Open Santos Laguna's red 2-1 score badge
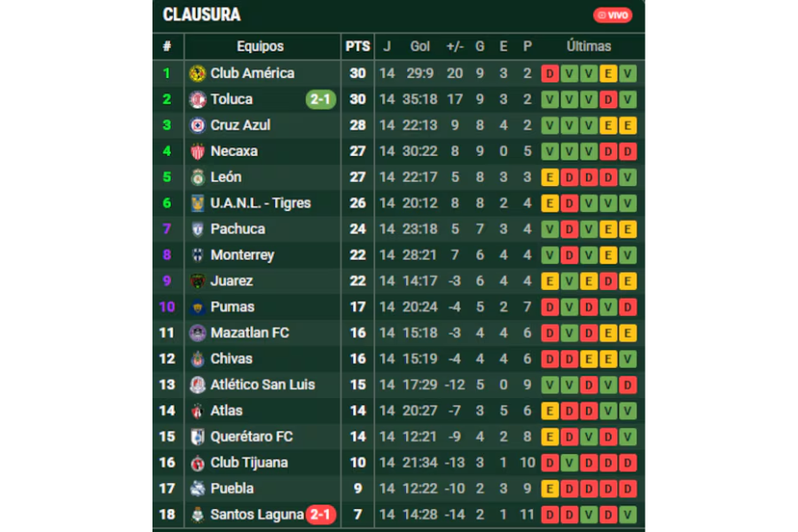Viewport: 798px width, 532px height. click(x=320, y=514)
